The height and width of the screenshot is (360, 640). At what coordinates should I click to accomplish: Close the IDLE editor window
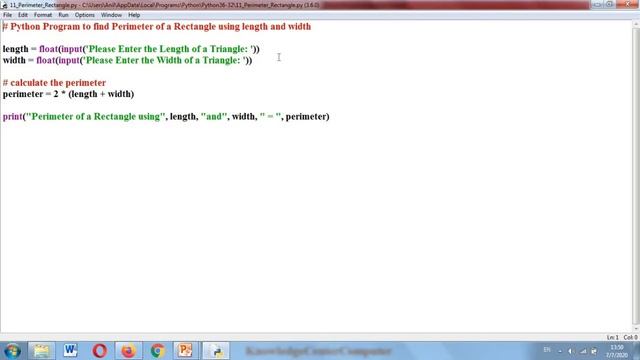(627, 4)
